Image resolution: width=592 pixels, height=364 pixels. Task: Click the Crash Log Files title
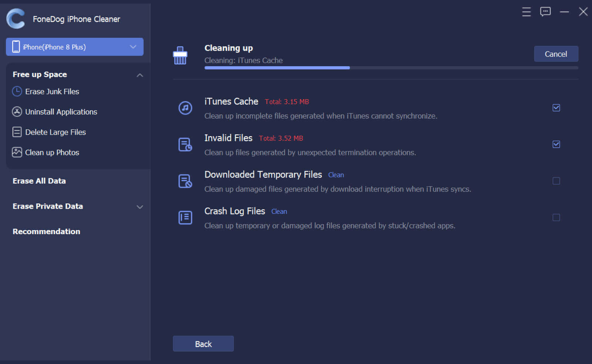235,211
